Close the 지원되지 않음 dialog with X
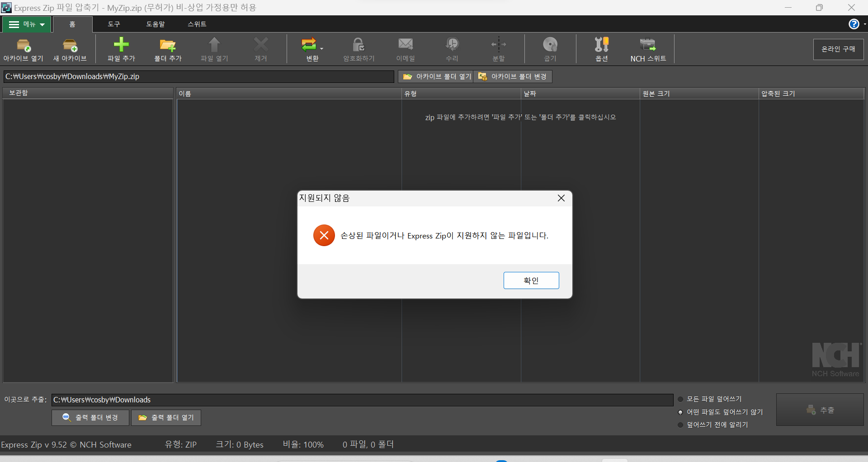The width and height of the screenshot is (868, 462). [x=561, y=198]
